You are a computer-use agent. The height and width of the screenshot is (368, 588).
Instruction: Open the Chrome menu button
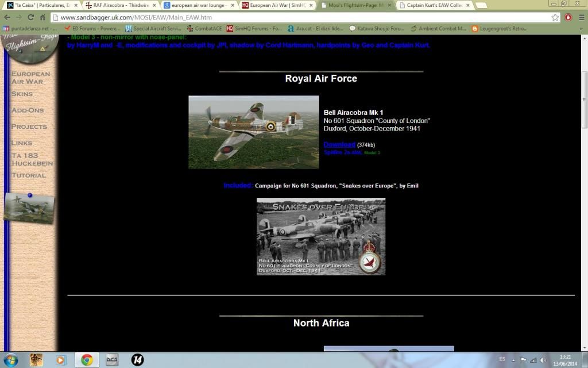point(581,17)
